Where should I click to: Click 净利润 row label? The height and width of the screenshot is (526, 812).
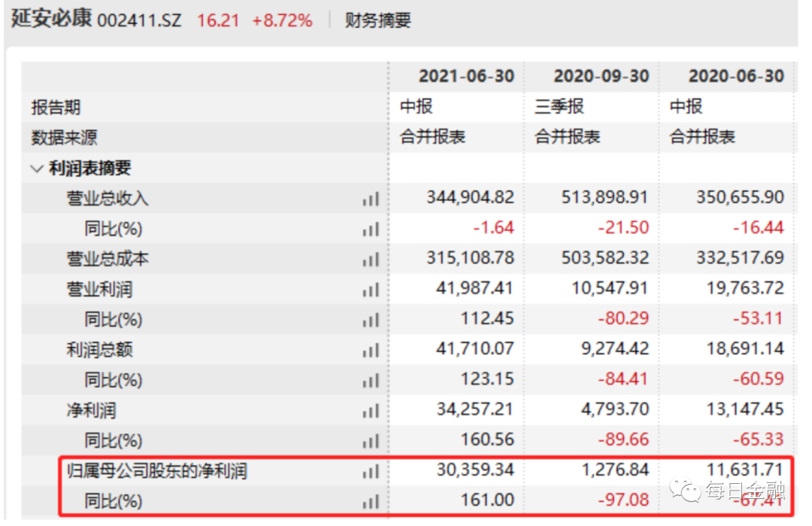[x=91, y=411]
